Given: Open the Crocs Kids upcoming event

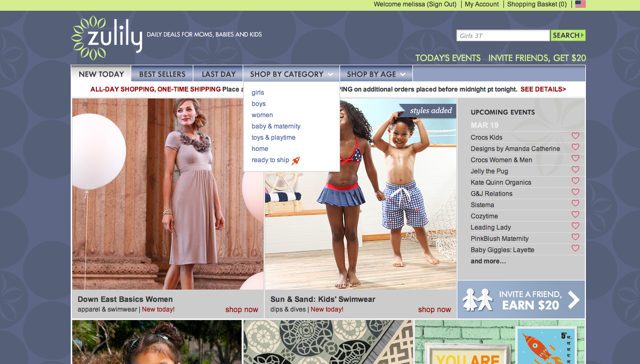Looking at the screenshot, I should pyautogui.click(x=486, y=138).
